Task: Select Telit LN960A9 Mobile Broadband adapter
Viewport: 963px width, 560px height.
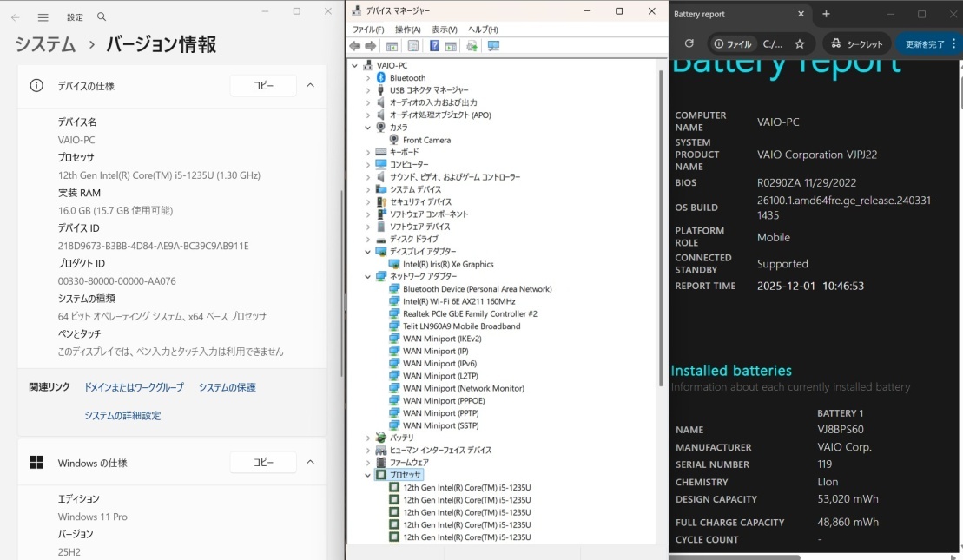Action: pyautogui.click(x=462, y=326)
